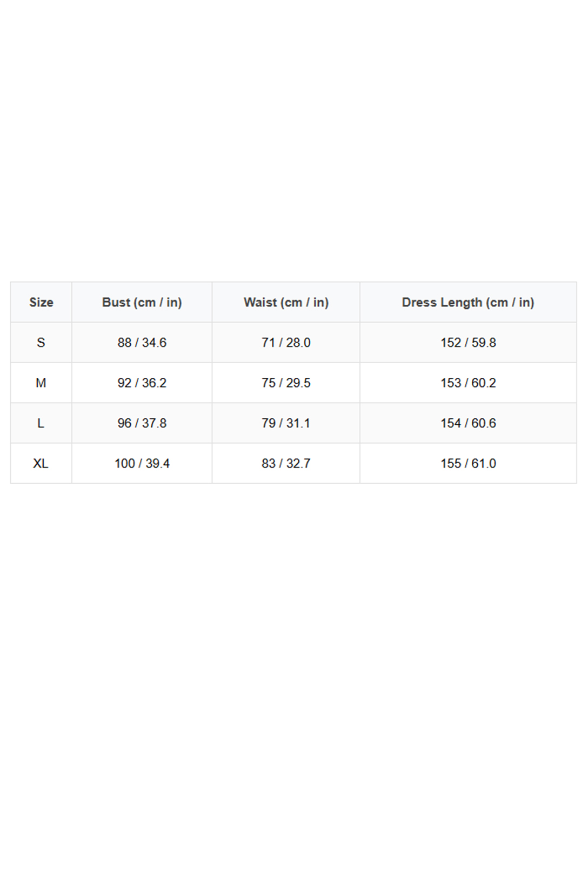Click the Size column header
The image size is (588, 882).
coord(41,302)
